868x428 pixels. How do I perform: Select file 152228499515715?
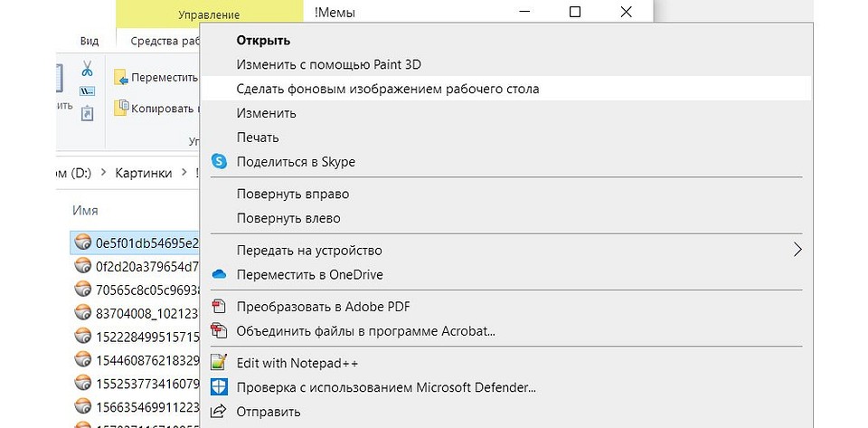tap(135, 336)
